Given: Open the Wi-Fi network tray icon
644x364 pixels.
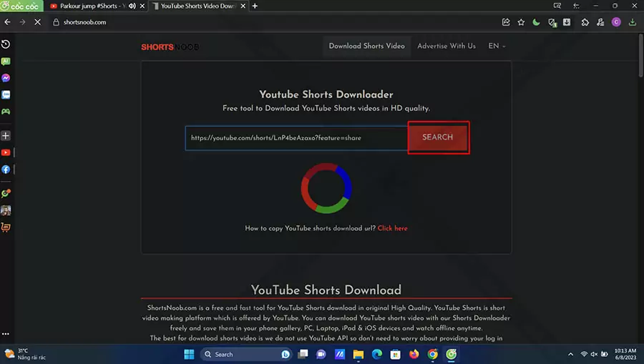Looking at the screenshot, I should pyautogui.click(x=584, y=354).
